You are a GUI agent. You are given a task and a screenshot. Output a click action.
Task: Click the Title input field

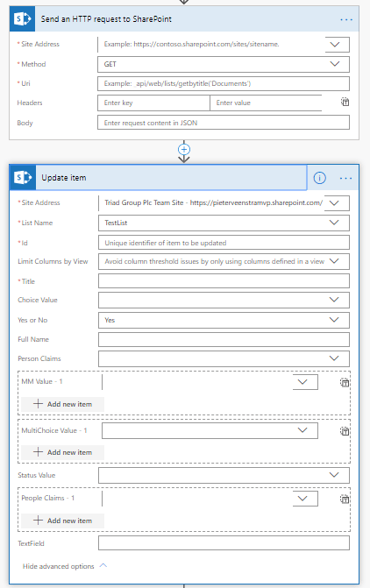(x=224, y=281)
